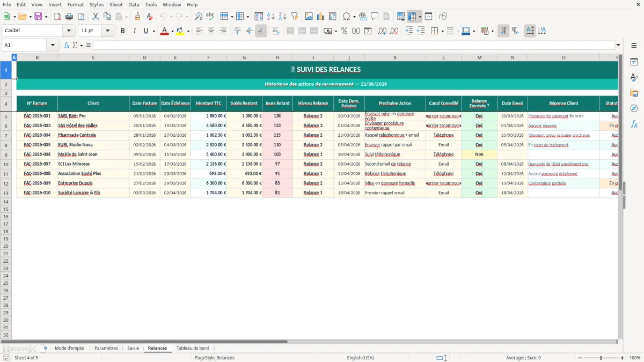Open the Save button dropdown arrow
This screenshot has height=362, width=644.
[46, 17]
